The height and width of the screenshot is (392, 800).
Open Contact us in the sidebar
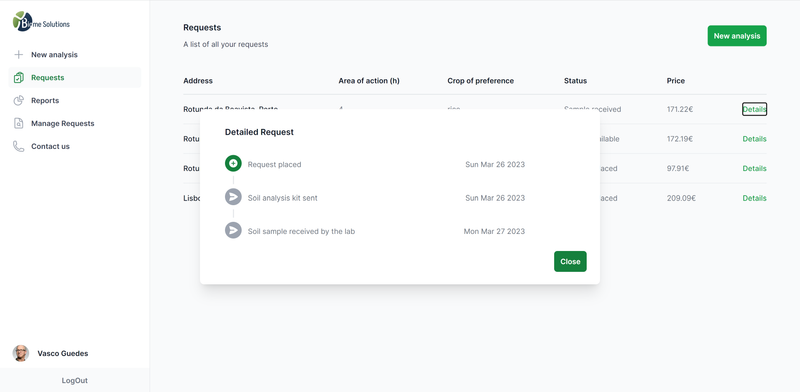pos(74,146)
